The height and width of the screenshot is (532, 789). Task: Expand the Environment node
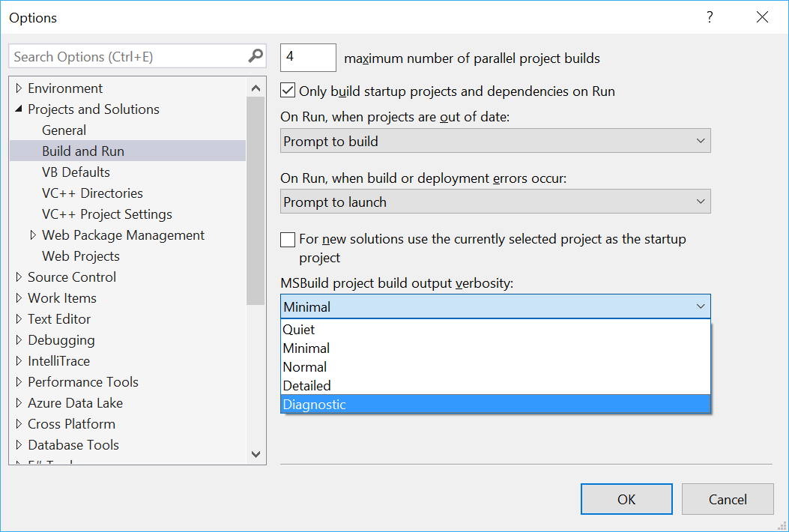[18, 88]
